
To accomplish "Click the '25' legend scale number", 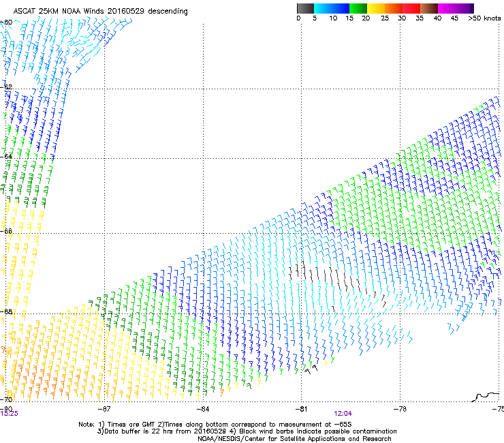I will point(385,18).
